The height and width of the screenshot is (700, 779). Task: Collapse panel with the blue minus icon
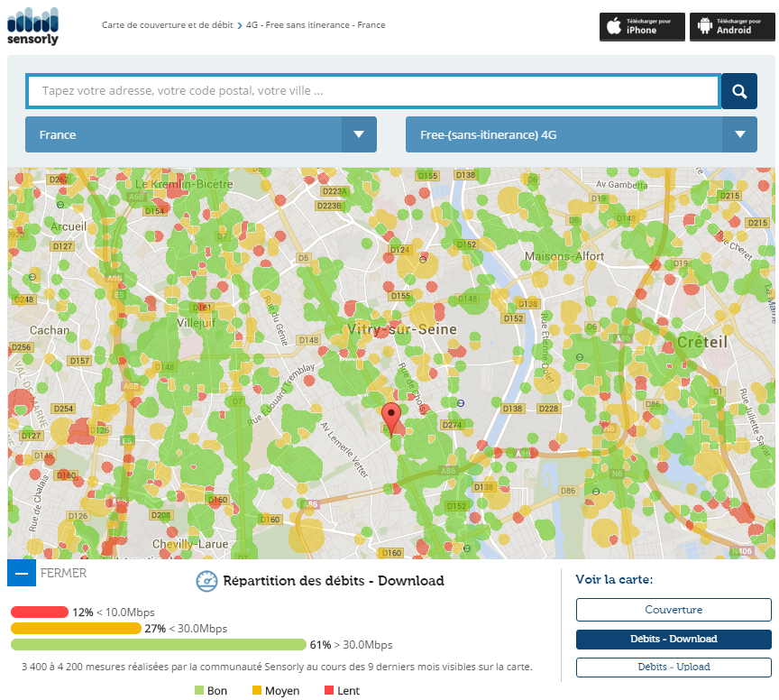[21, 574]
